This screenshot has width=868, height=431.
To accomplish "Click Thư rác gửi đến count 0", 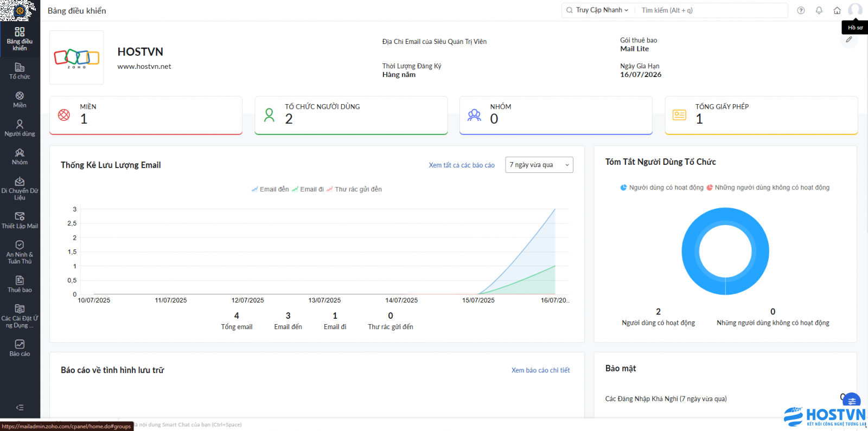I will [391, 316].
